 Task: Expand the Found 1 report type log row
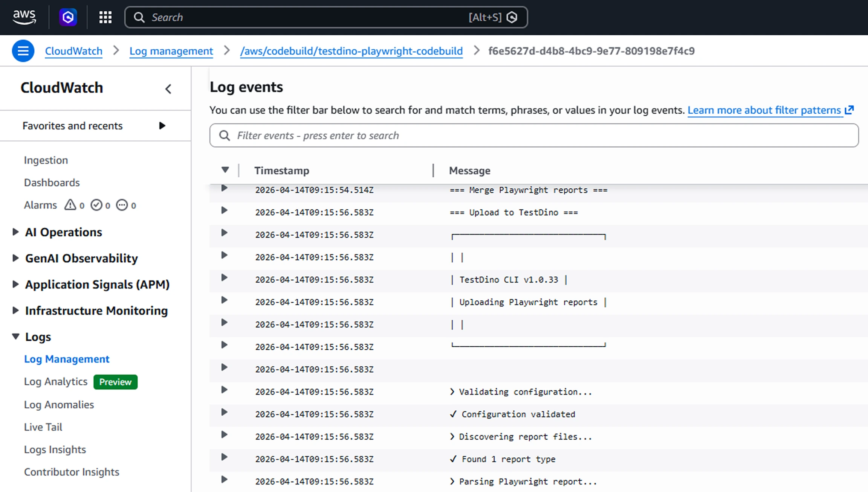pos(224,457)
